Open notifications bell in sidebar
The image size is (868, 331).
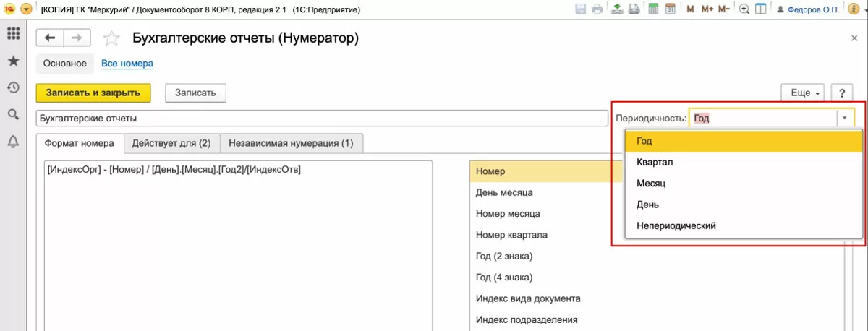click(x=13, y=141)
